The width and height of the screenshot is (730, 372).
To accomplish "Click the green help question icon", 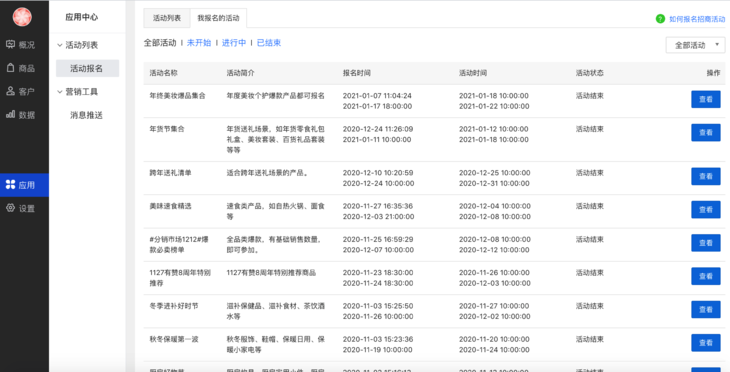I will tap(660, 19).
